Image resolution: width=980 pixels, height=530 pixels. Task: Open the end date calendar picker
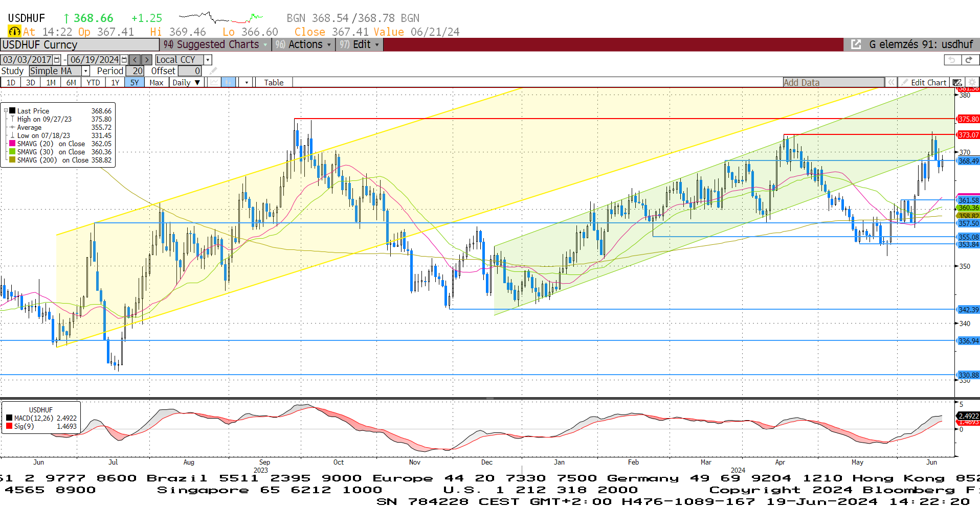click(124, 60)
